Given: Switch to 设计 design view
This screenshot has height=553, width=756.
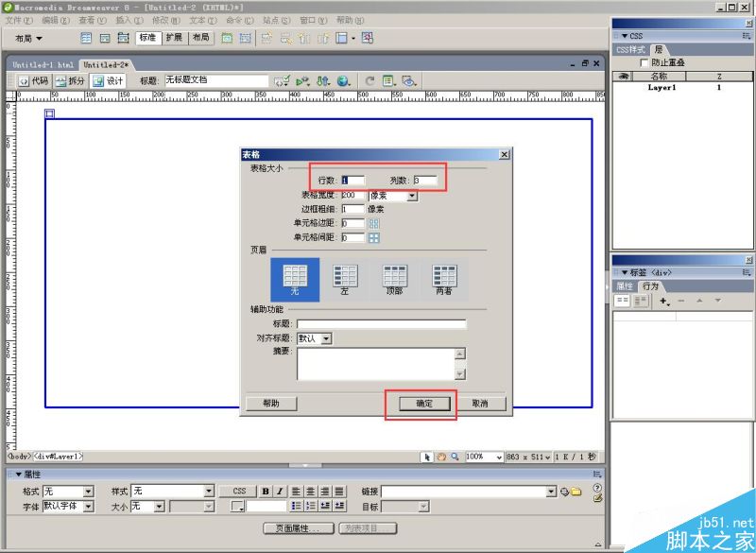Looking at the screenshot, I should point(109,81).
